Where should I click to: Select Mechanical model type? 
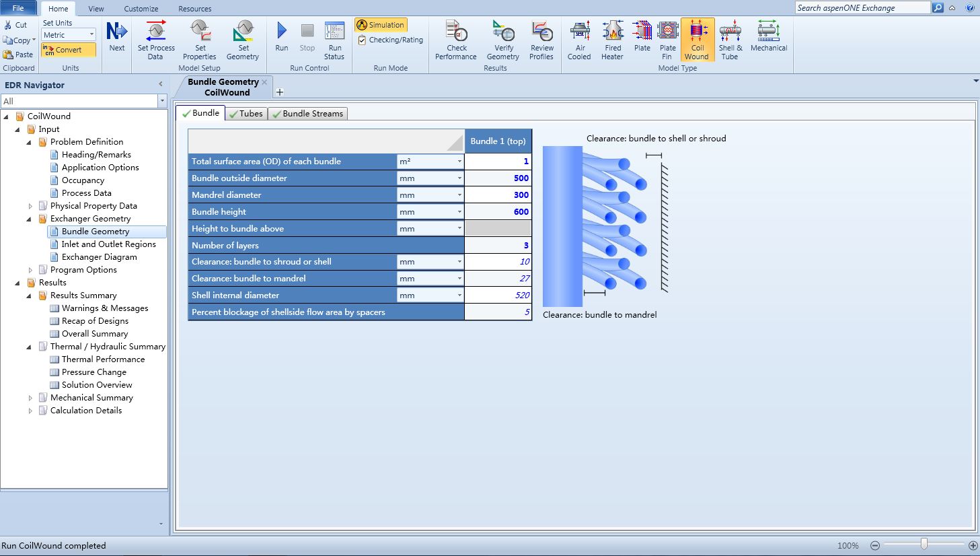point(769,36)
